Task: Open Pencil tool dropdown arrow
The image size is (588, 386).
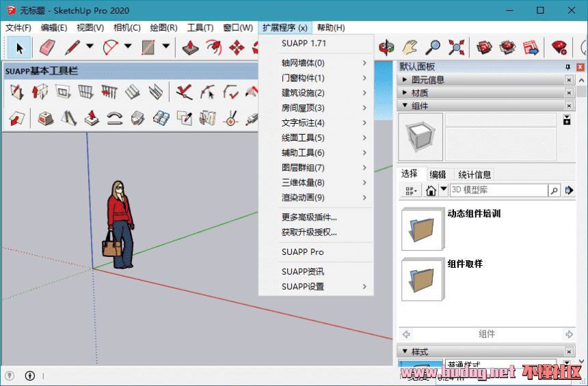Action: click(90, 46)
